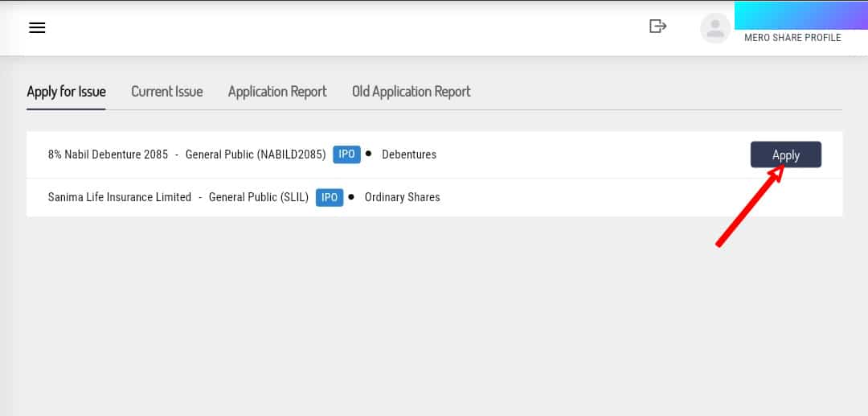The height and width of the screenshot is (416, 868).
Task: Open the hamburger navigation menu
Action: coord(37,27)
